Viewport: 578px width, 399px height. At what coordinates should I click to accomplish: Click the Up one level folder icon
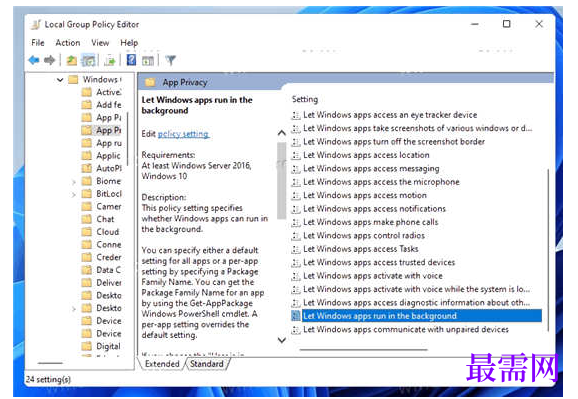72,60
